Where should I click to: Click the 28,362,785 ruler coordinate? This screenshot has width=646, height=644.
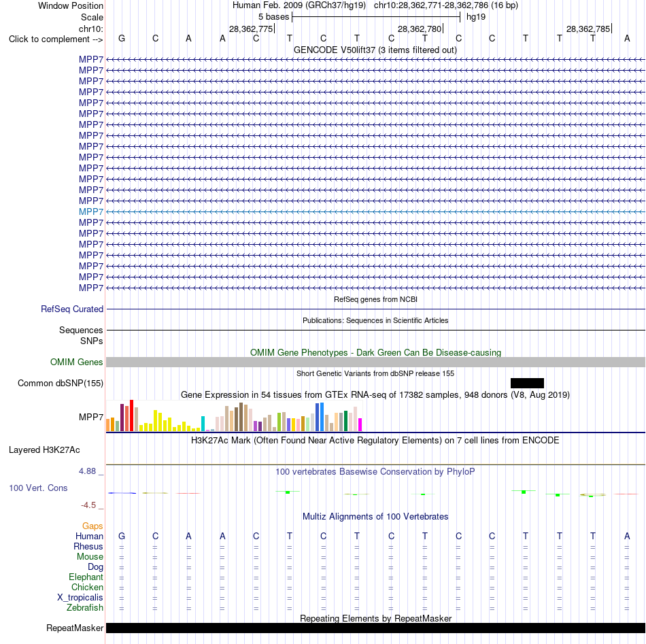[588, 29]
